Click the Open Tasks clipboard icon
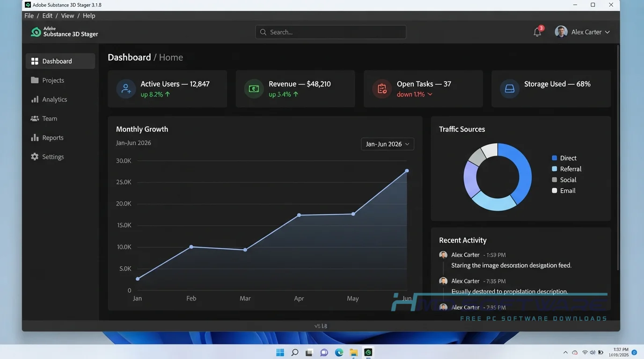This screenshot has height=359, width=644. (382, 89)
